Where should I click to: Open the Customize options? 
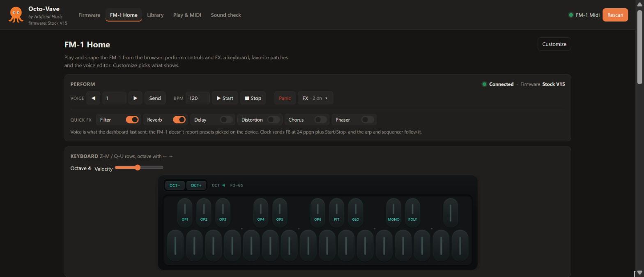(x=554, y=44)
